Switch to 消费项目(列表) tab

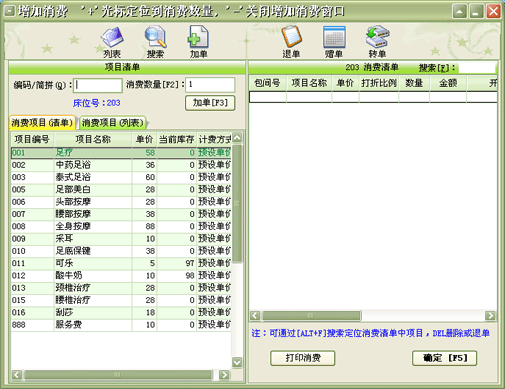pyautogui.click(x=112, y=123)
